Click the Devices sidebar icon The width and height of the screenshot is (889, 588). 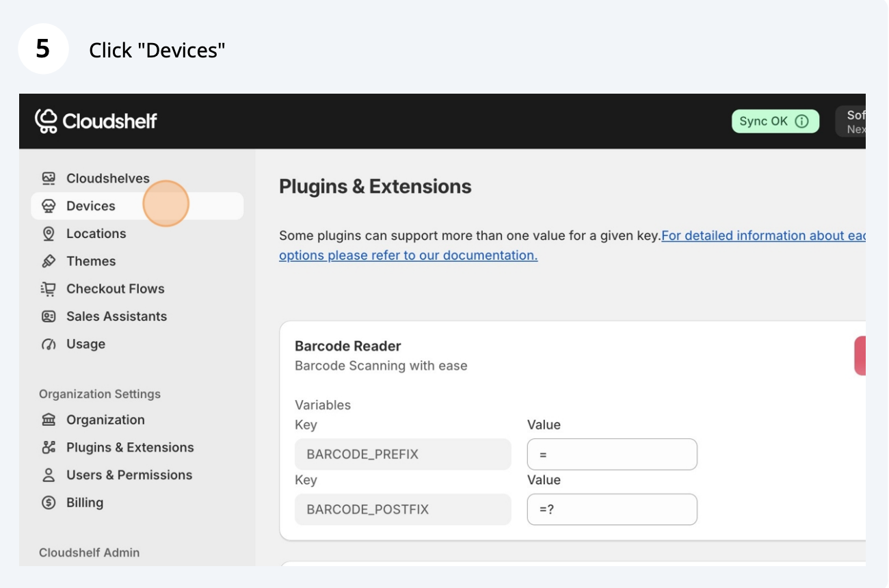tap(48, 206)
